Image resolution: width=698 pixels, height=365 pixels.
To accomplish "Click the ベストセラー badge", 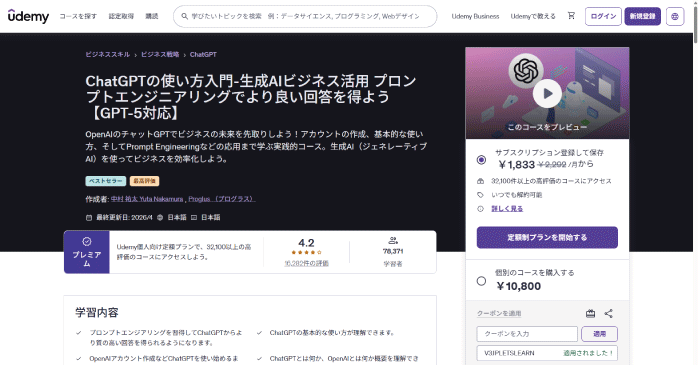I will (x=106, y=181).
